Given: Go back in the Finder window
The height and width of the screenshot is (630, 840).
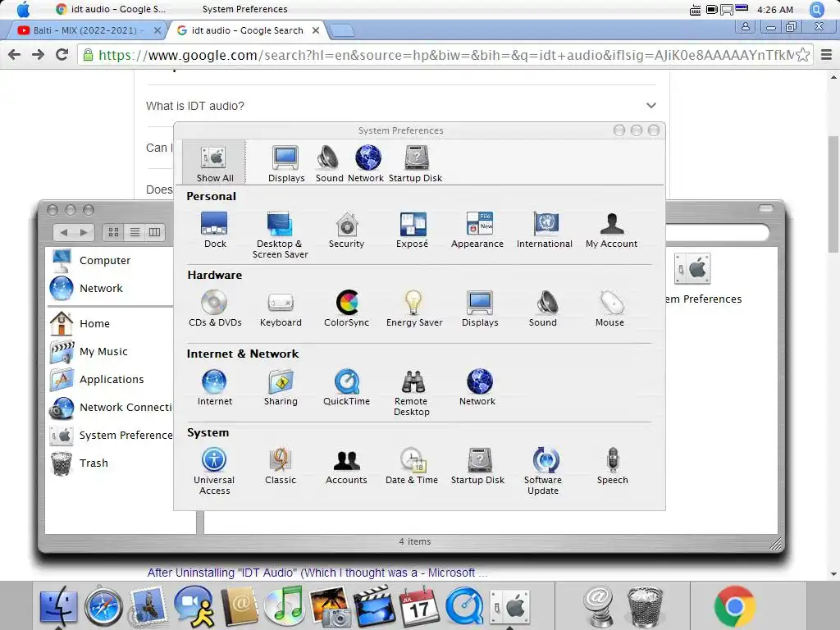Looking at the screenshot, I should click(64, 232).
